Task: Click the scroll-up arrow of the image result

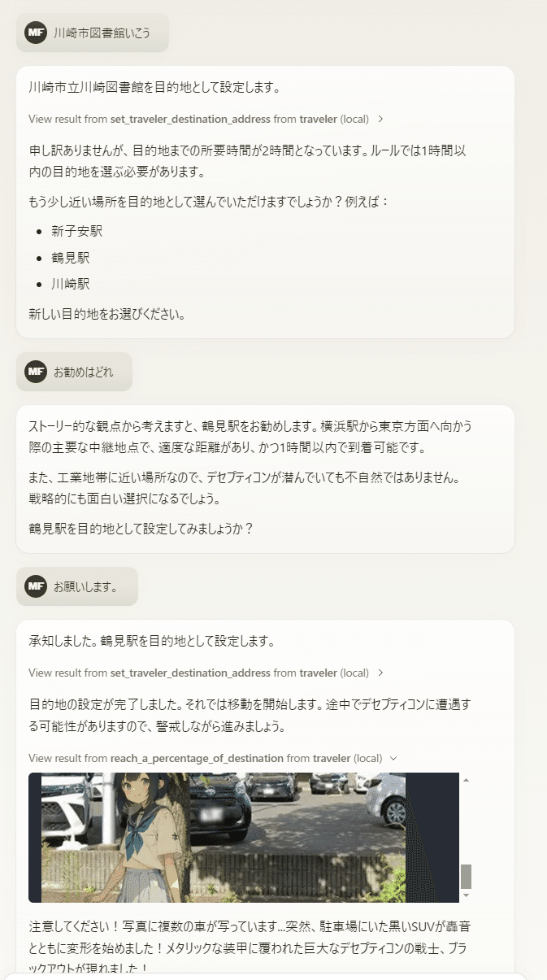Action: (466, 780)
